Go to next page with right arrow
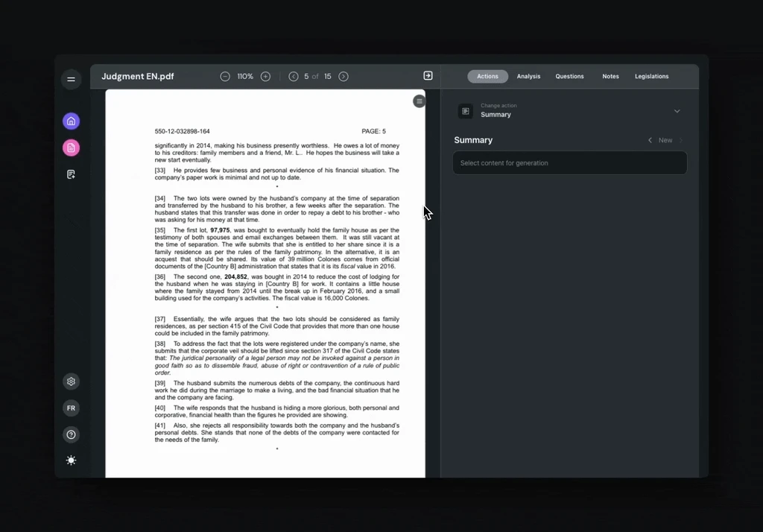This screenshot has width=763, height=532. [343, 76]
